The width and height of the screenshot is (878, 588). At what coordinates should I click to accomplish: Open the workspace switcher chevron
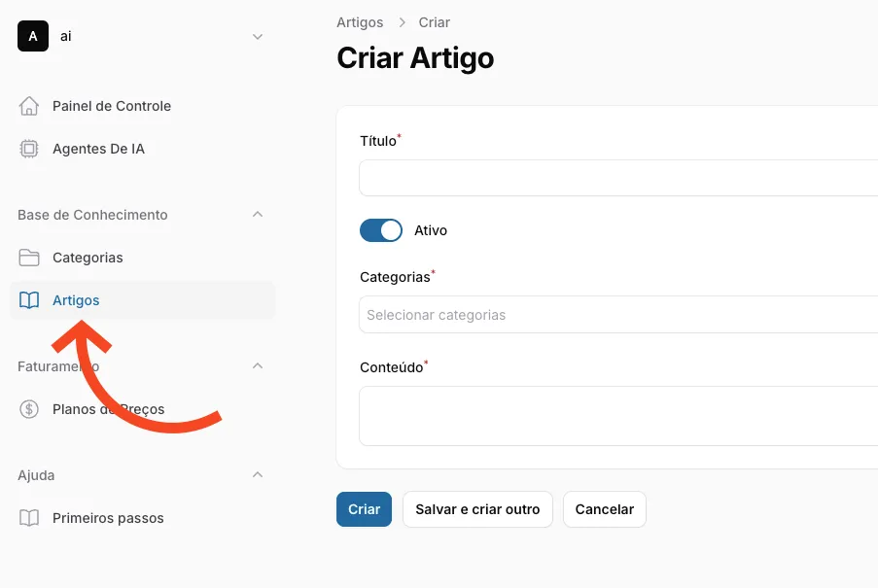point(258,37)
